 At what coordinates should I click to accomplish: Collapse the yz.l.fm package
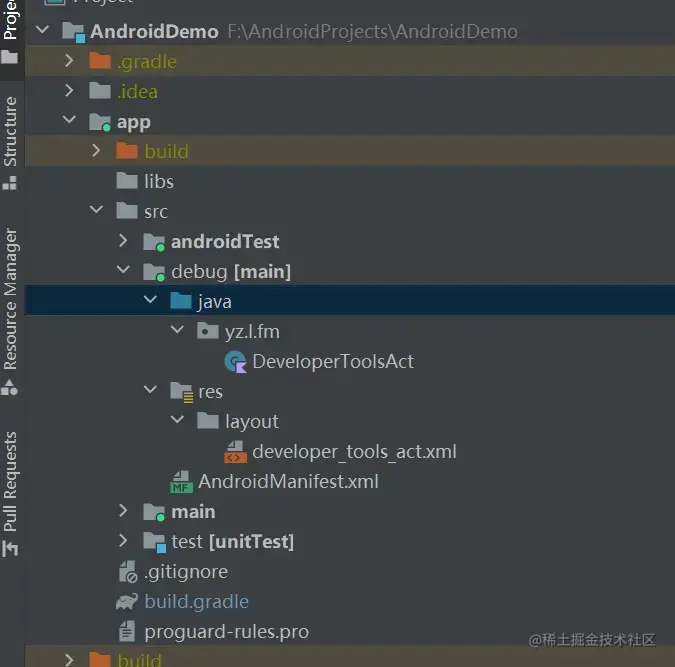(x=177, y=330)
